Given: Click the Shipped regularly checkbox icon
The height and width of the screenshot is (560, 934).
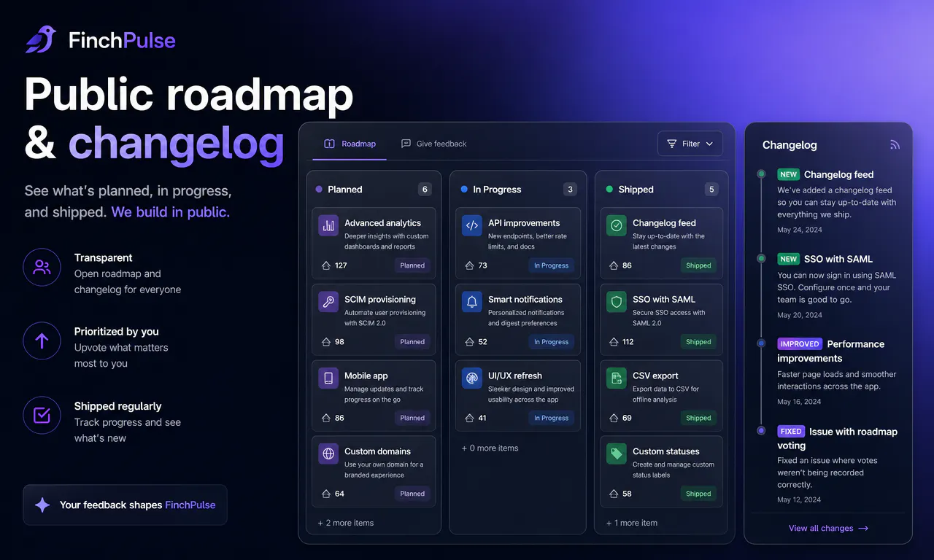Looking at the screenshot, I should pos(42,415).
